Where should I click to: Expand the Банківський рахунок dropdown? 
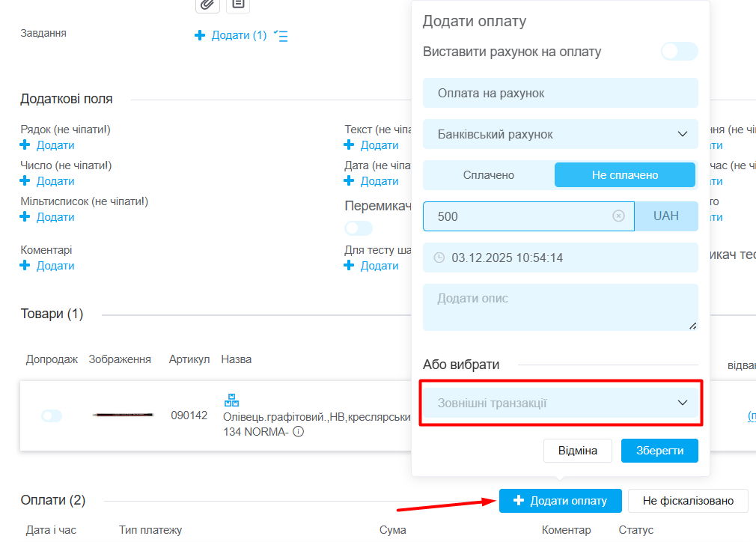pos(560,134)
